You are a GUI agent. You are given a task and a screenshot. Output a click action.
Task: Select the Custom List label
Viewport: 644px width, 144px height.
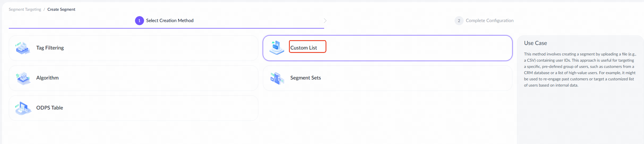pyautogui.click(x=303, y=48)
